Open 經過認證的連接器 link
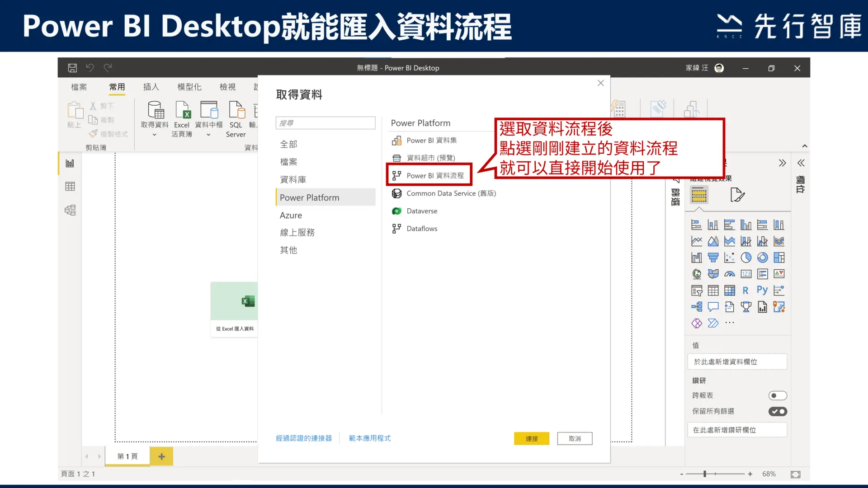Image resolution: width=868 pixels, height=488 pixels. click(x=304, y=438)
